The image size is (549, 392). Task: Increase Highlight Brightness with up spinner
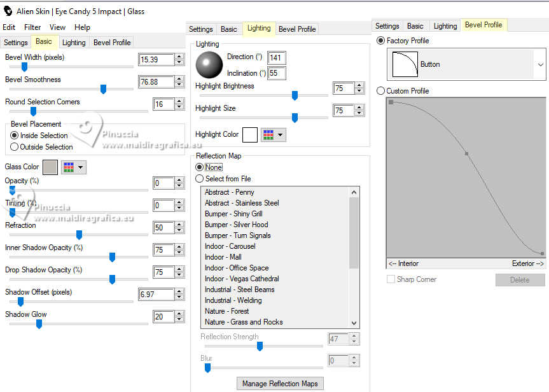point(359,85)
